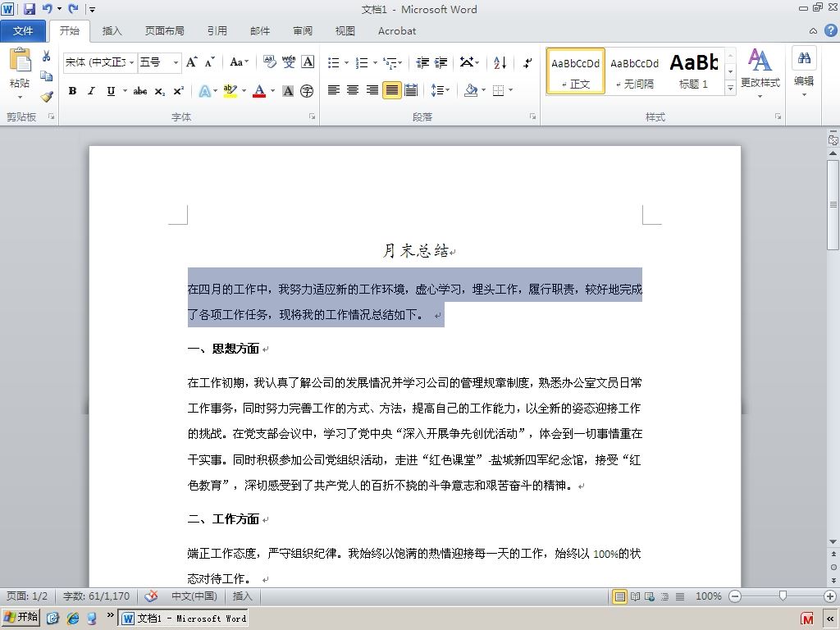Click the 文件 button

coord(23,31)
